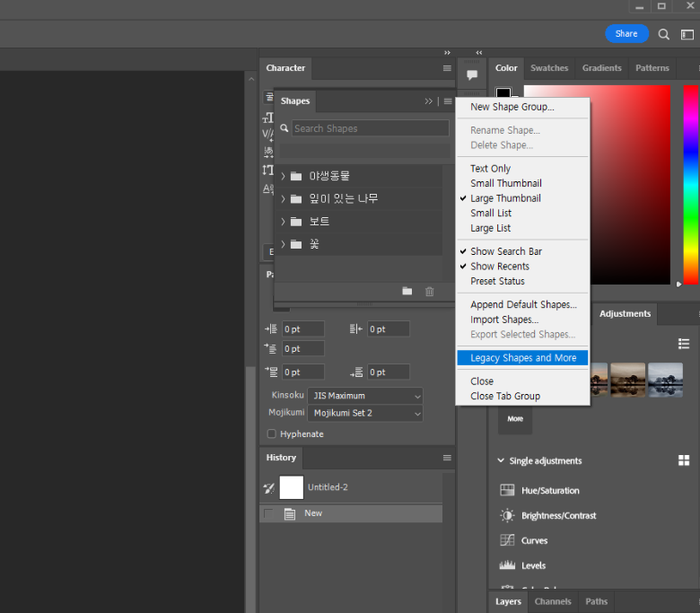Choose Legacy Shapes and More
The image size is (700, 613).
(x=522, y=357)
